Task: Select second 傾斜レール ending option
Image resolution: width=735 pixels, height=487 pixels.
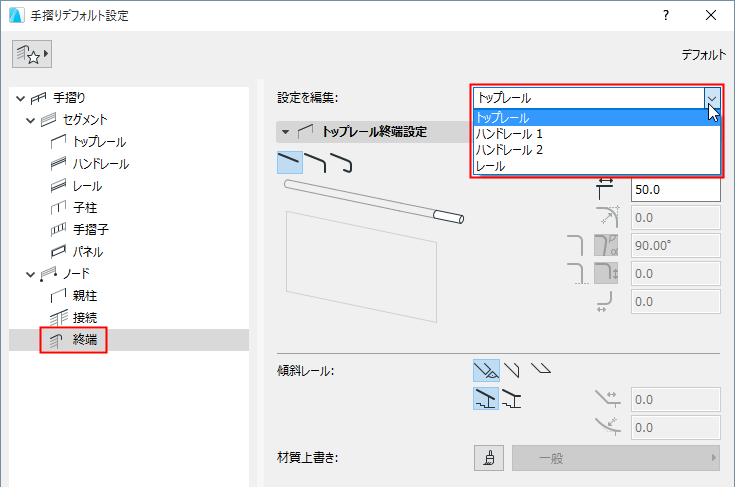Action: [x=512, y=371]
